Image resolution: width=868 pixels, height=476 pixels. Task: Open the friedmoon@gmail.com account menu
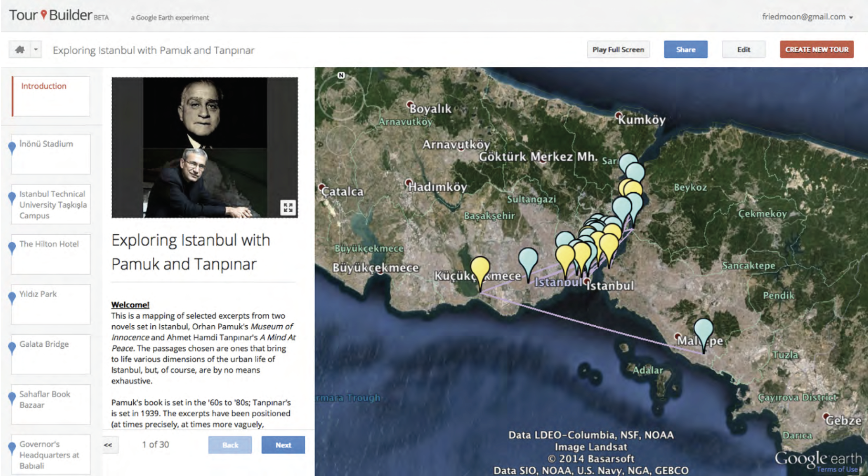[x=807, y=17]
